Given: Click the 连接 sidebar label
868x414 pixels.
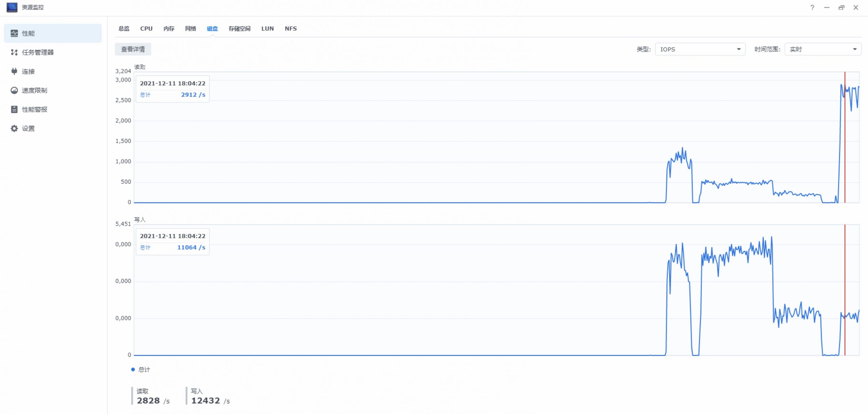Looking at the screenshot, I should (x=28, y=71).
